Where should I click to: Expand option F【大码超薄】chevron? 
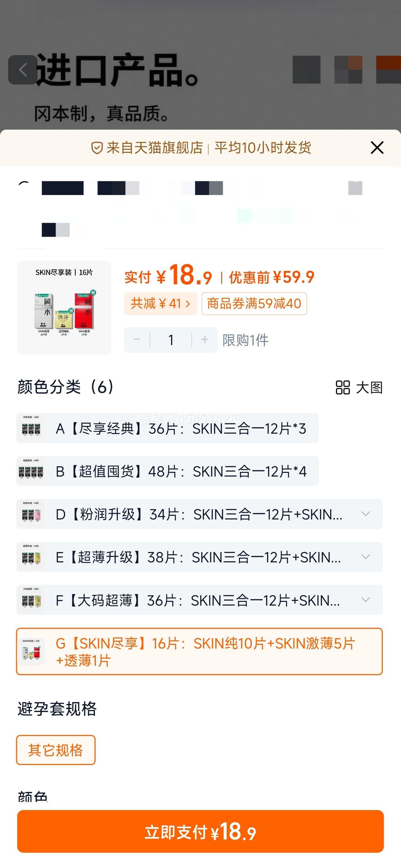(x=366, y=600)
